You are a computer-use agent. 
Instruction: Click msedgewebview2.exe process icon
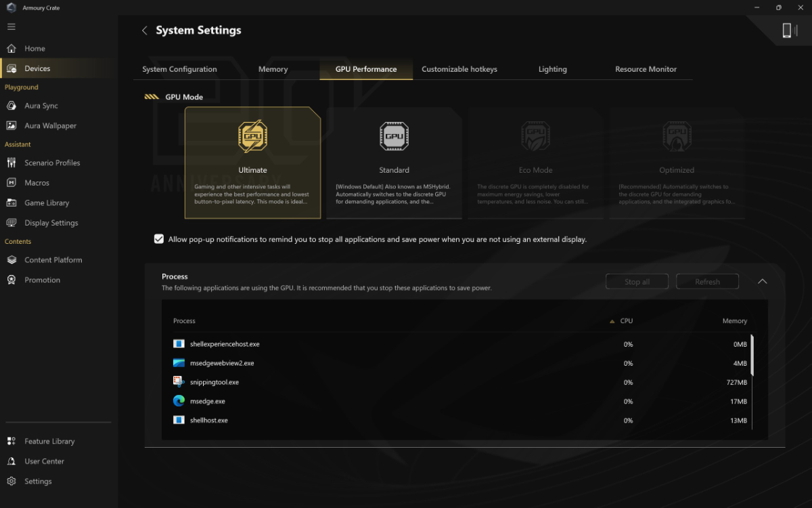(x=179, y=363)
